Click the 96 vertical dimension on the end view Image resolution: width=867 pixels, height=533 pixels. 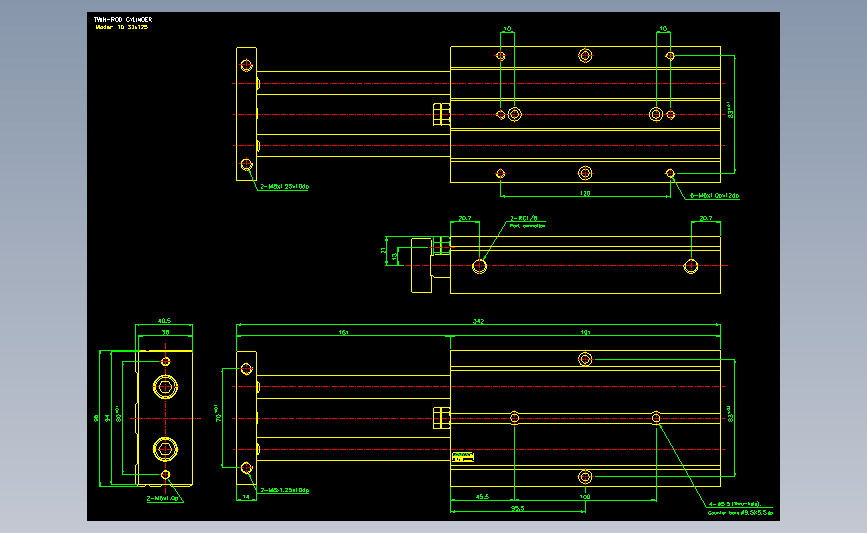point(96,419)
